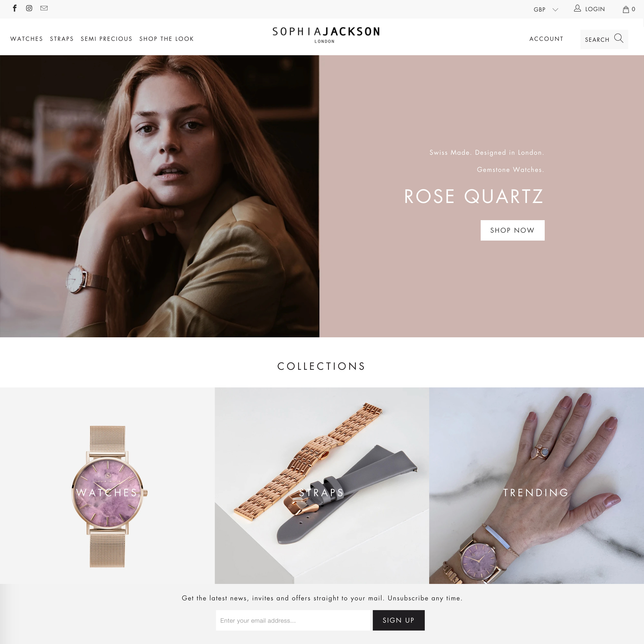The height and width of the screenshot is (644, 644).
Task: Click the TRENDING collection image
Action: pyautogui.click(x=536, y=485)
